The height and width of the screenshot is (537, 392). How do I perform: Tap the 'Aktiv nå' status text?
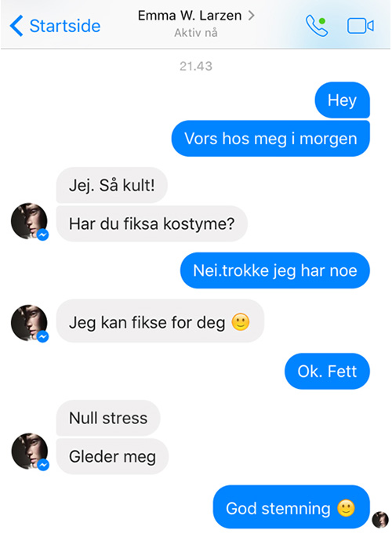[196, 33]
